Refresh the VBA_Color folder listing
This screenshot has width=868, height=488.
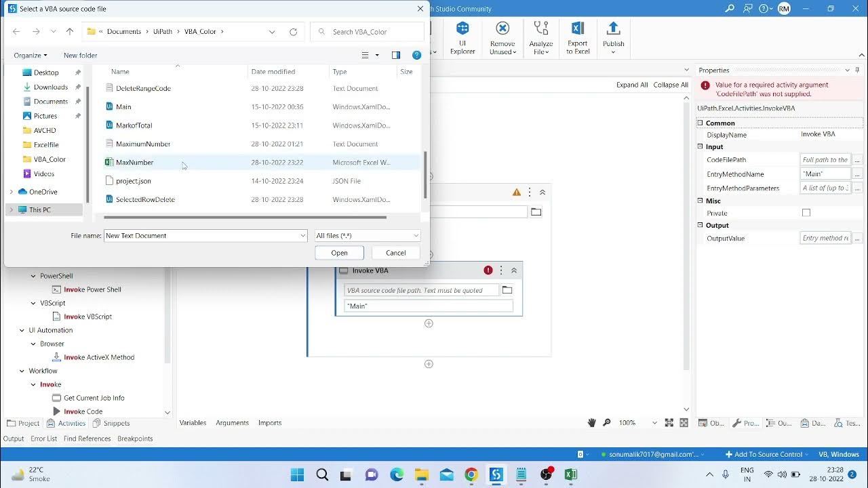(x=293, y=32)
